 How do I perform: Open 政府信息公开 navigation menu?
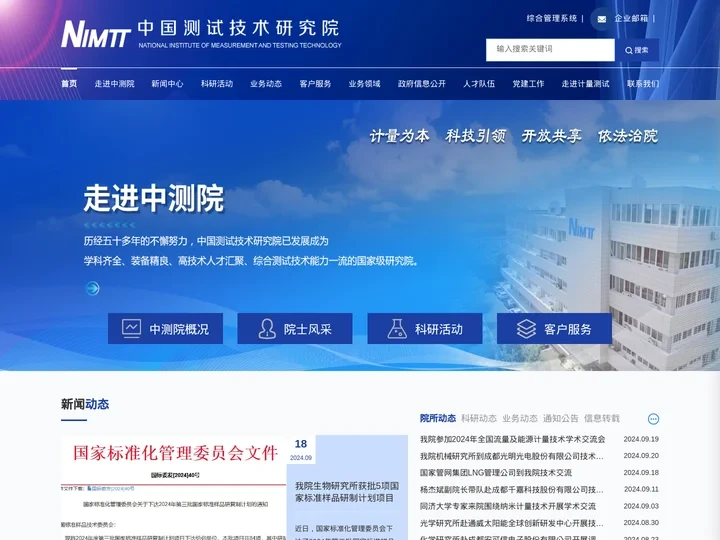click(422, 84)
